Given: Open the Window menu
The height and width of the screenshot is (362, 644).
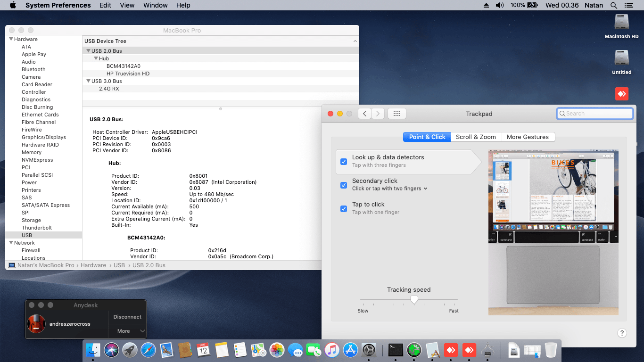Looking at the screenshot, I should [155, 5].
